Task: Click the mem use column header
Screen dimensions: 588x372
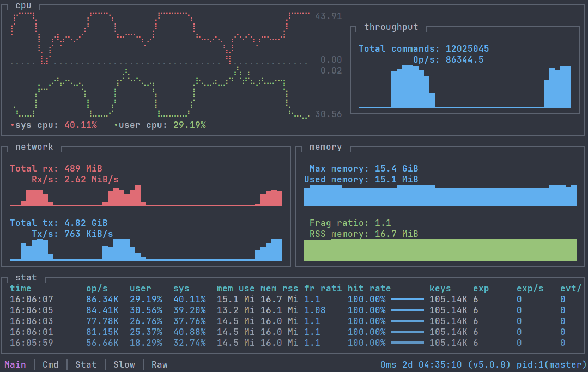Action: click(235, 289)
